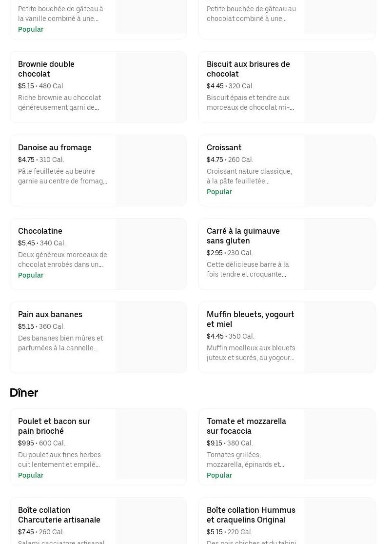Select Biscuit aux brisures de chocolat
Viewport: 392px width, 544px height.
pos(248,69)
